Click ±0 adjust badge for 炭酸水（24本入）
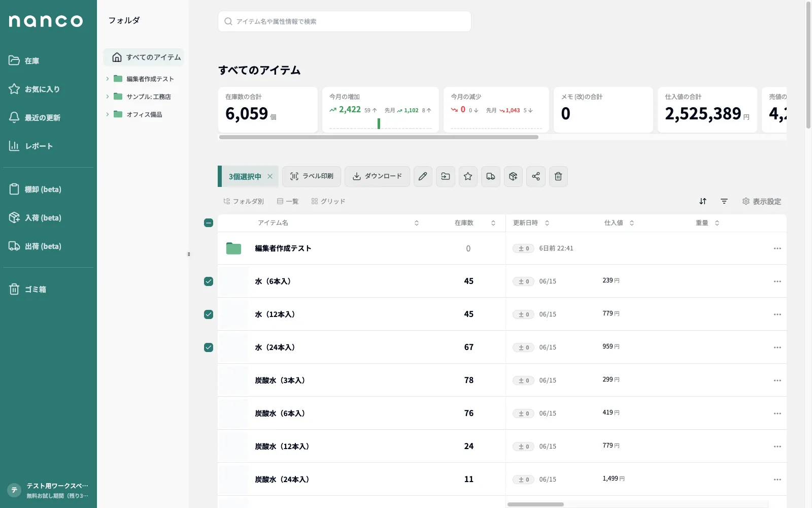This screenshot has width=812, height=508. 523,480
